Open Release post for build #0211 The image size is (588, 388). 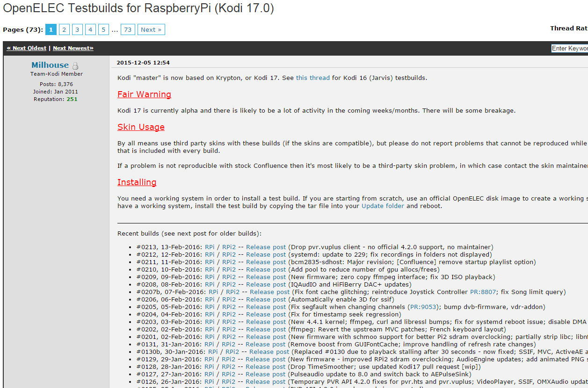pyautogui.click(x=266, y=262)
